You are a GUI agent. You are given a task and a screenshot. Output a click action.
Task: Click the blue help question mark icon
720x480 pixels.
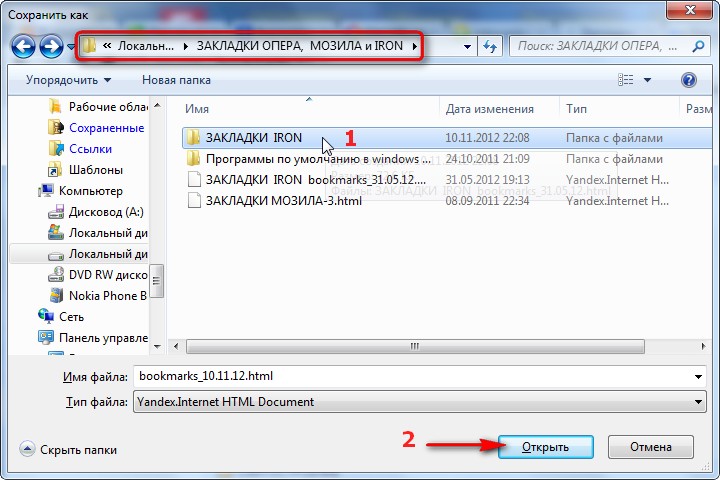click(x=688, y=80)
